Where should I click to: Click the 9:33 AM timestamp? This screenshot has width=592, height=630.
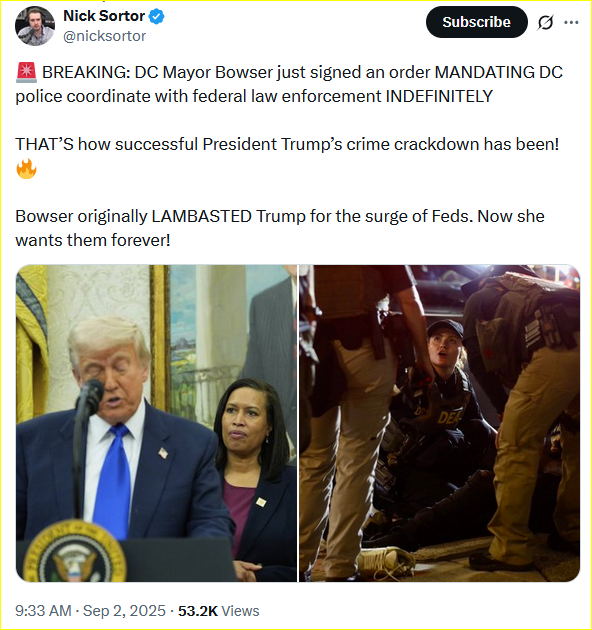coord(43,611)
